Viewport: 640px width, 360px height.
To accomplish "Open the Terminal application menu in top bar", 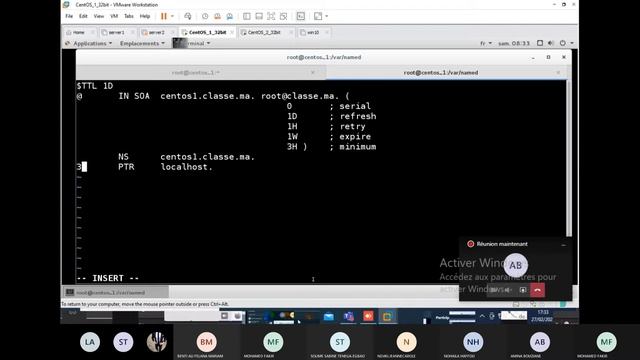I will [x=192, y=43].
